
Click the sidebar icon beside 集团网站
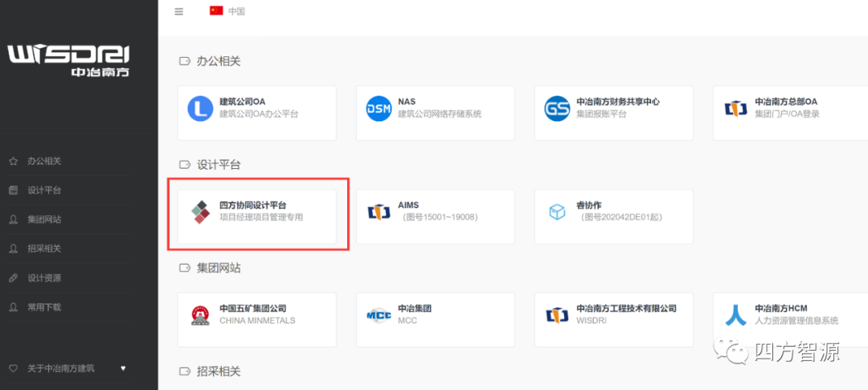click(x=14, y=220)
